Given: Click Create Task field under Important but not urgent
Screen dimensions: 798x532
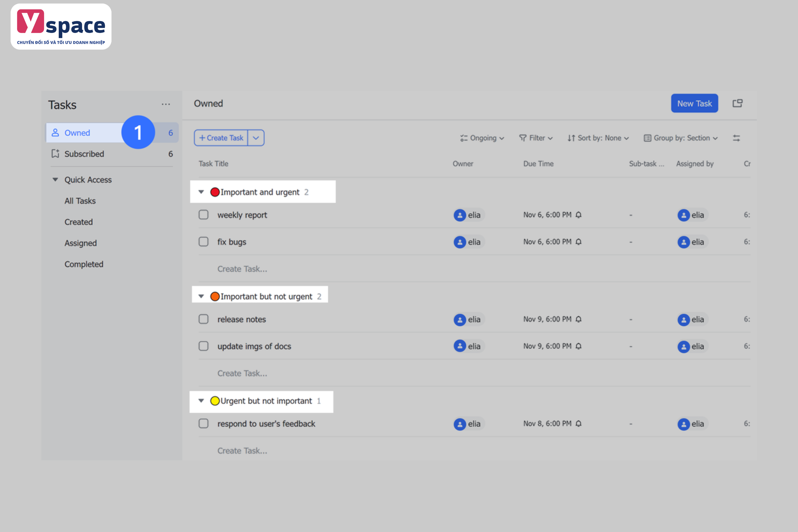Looking at the screenshot, I should coord(242,373).
